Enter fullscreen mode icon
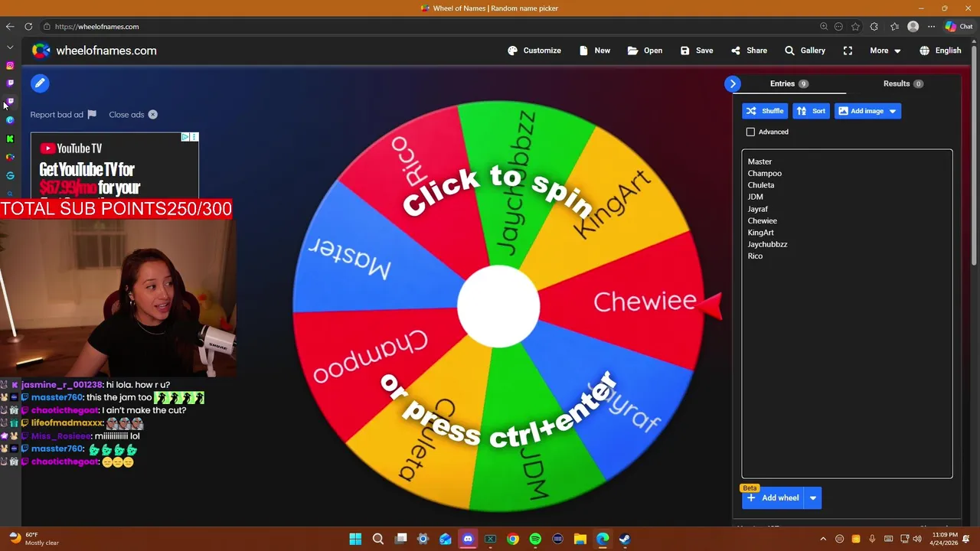This screenshot has width=980, height=551. 848,51
